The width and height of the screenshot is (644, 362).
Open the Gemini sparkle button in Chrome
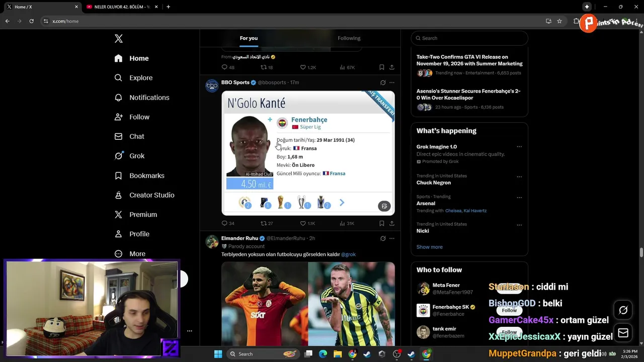587,7
